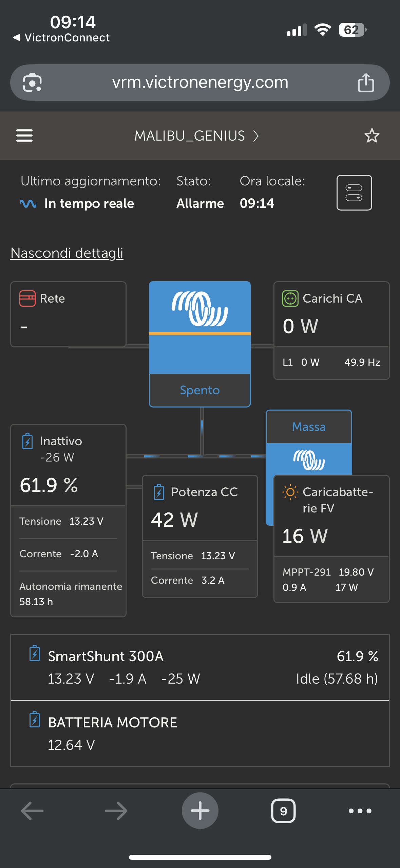Viewport: 400px width, 868px height.
Task: Tap the camera scan icon in address bar
Action: (32, 83)
